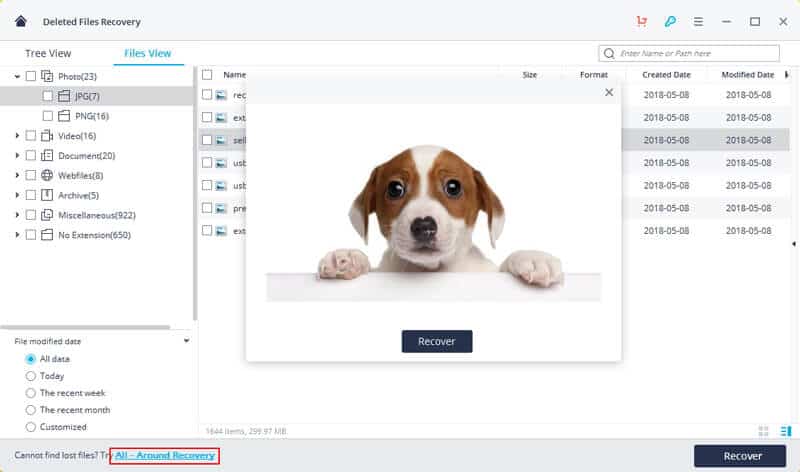Expand the No Extension(650) tree node

pyautogui.click(x=17, y=235)
